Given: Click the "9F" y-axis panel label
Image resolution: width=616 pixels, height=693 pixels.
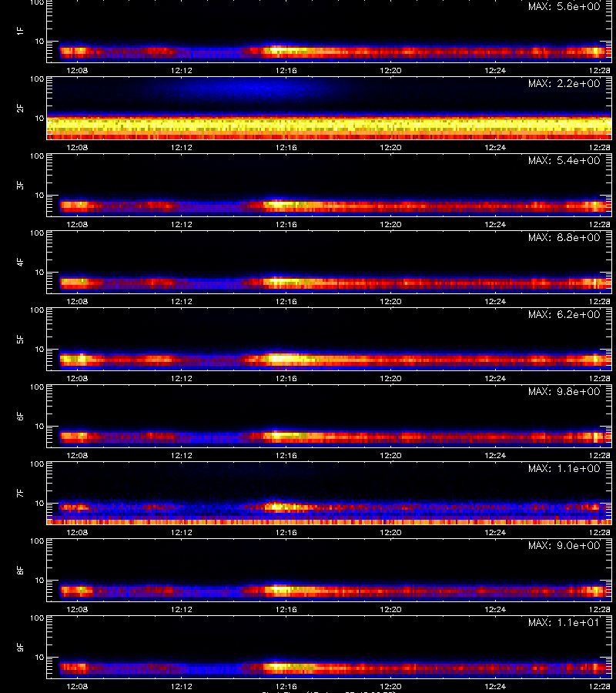Looking at the screenshot, I should coord(20,648).
